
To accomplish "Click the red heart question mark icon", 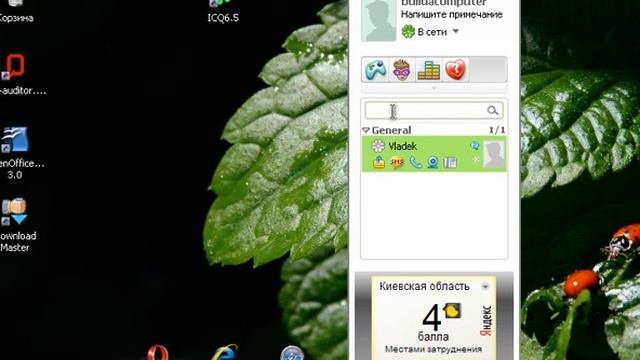I will tap(455, 70).
